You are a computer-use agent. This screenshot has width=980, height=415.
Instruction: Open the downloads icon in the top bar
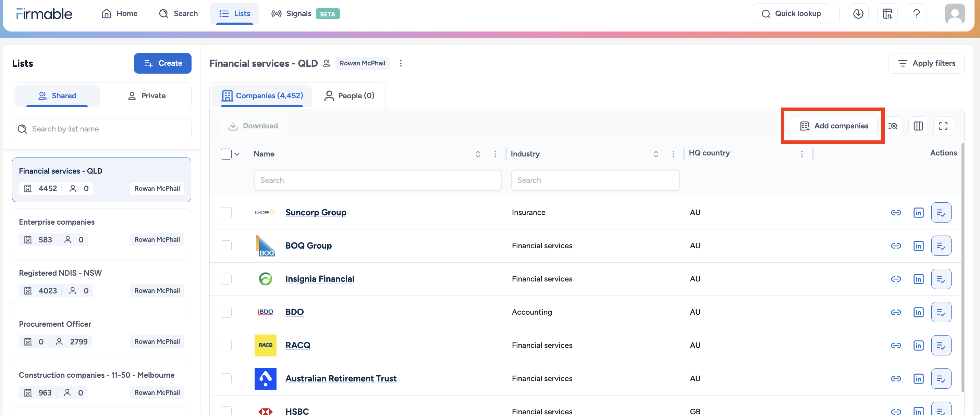click(x=858, y=14)
